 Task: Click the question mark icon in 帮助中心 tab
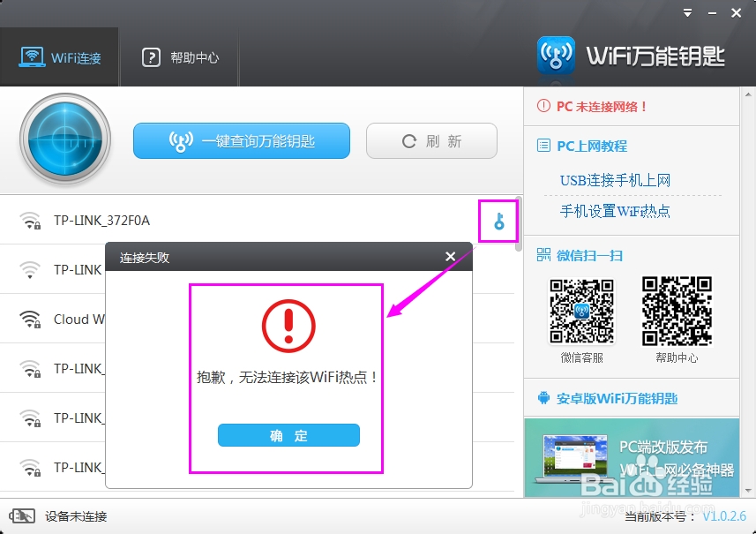tap(151, 57)
